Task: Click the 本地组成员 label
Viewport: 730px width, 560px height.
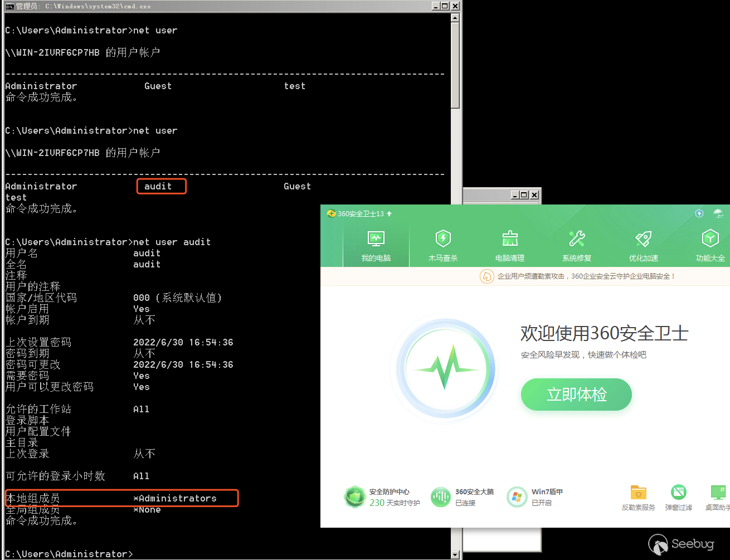Action: (x=32, y=498)
